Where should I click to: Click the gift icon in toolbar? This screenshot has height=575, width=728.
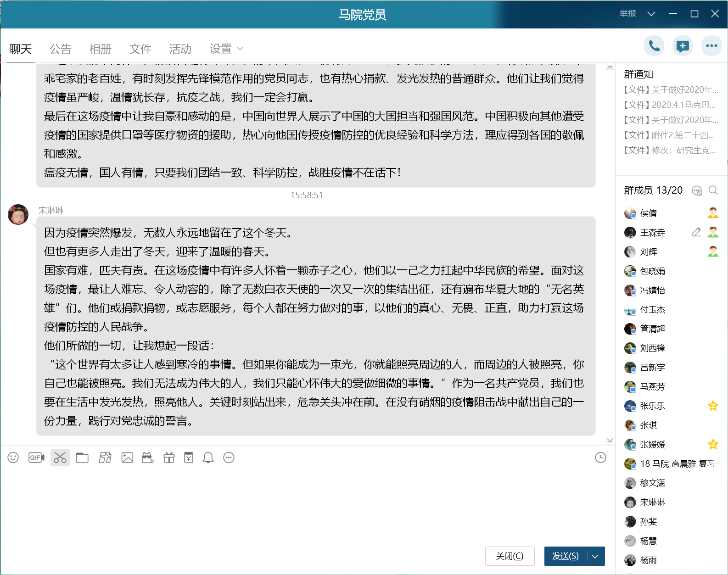coord(169,458)
